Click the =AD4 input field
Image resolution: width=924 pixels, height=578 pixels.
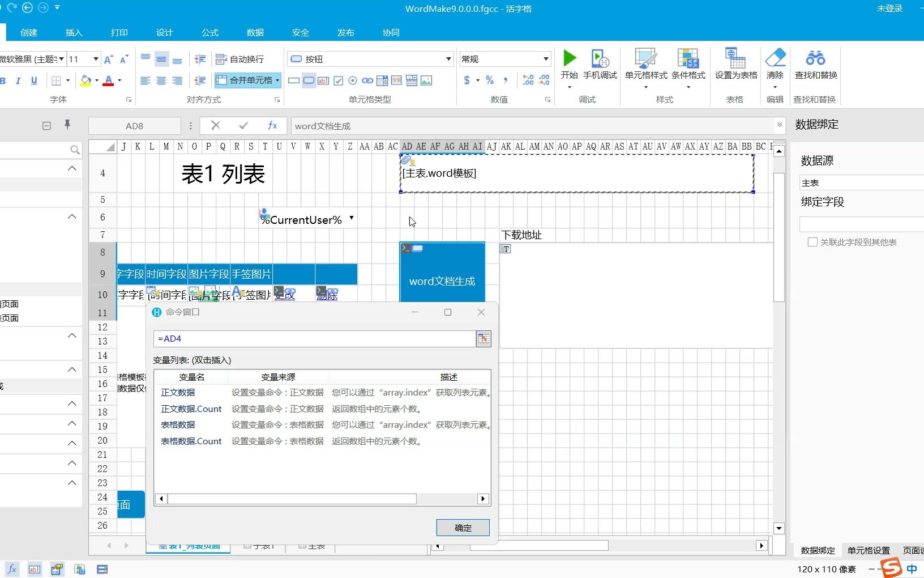(x=314, y=339)
